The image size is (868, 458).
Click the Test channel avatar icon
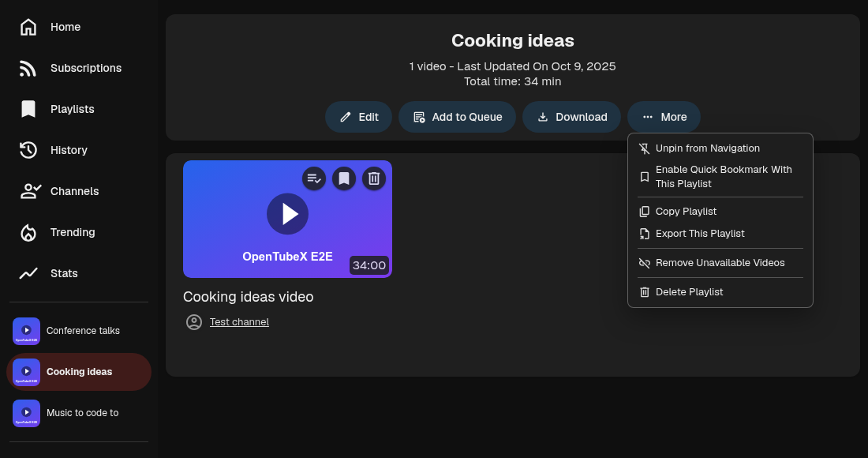click(x=194, y=321)
